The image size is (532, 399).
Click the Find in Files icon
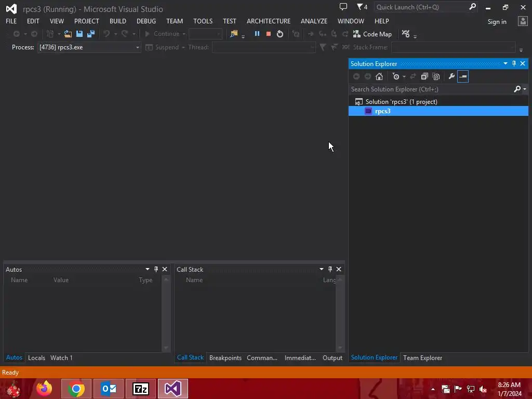[x=234, y=34]
